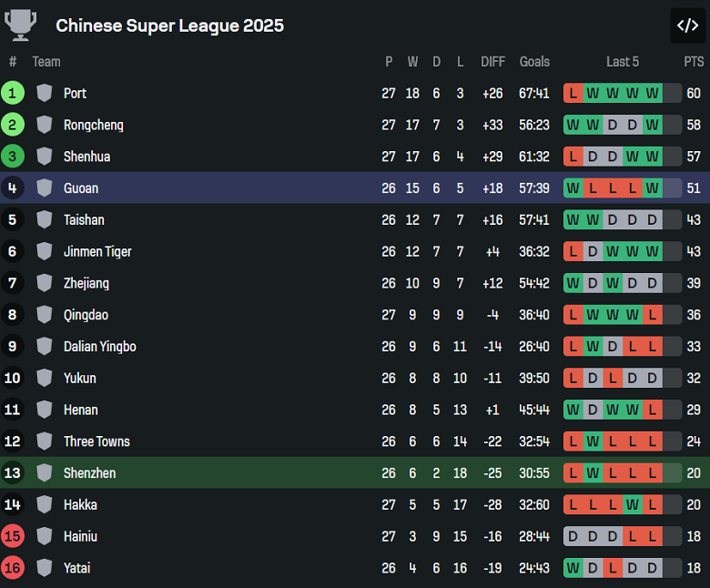Click Jinmen Tiger's team crest icon
This screenshot has width=710, height=588.
point(45,251)
